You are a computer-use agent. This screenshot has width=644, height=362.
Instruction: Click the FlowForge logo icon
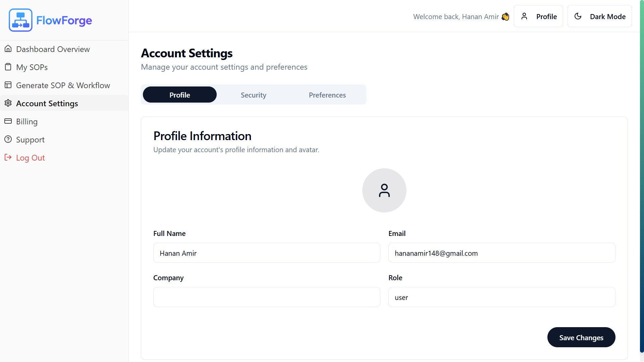[x=20, y=20]
